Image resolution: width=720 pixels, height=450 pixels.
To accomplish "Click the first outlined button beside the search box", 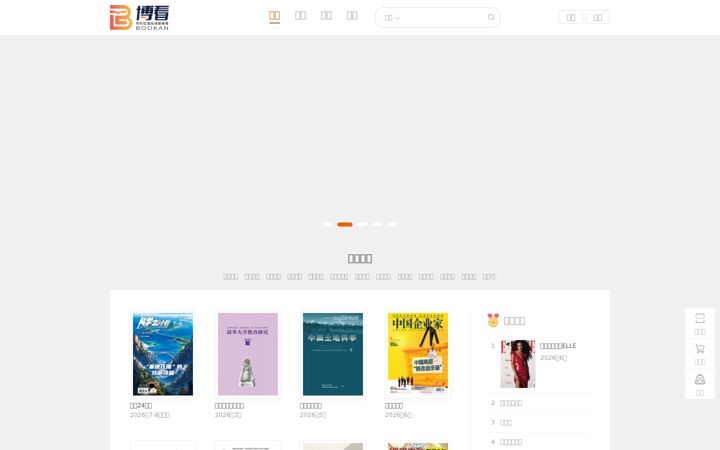I will 570,17.
